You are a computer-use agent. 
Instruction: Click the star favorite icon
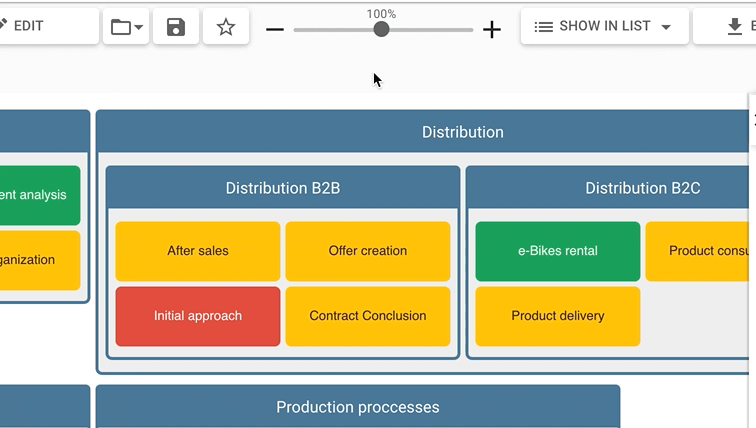tap(226, 27)
